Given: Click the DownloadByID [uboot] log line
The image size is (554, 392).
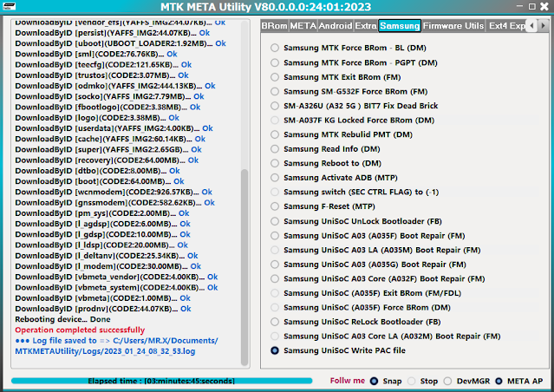Looking at the screenshot, I should click(121, 43).
